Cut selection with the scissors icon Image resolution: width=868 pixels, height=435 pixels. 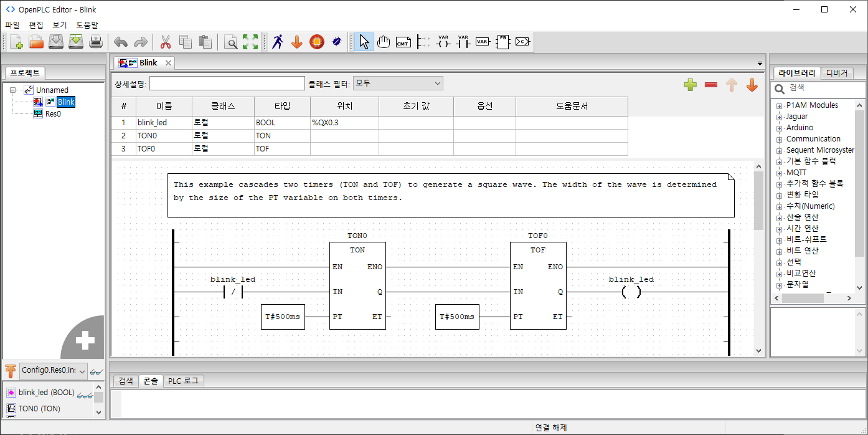[x=166, y=42]
